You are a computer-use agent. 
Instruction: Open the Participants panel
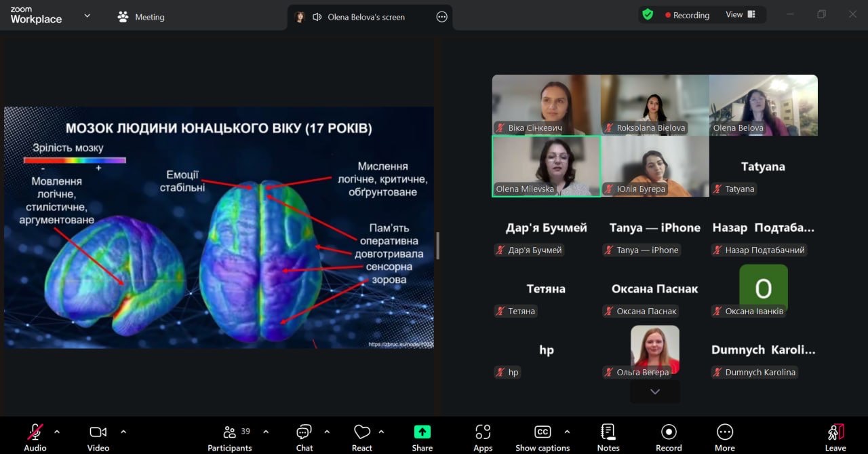230,437
